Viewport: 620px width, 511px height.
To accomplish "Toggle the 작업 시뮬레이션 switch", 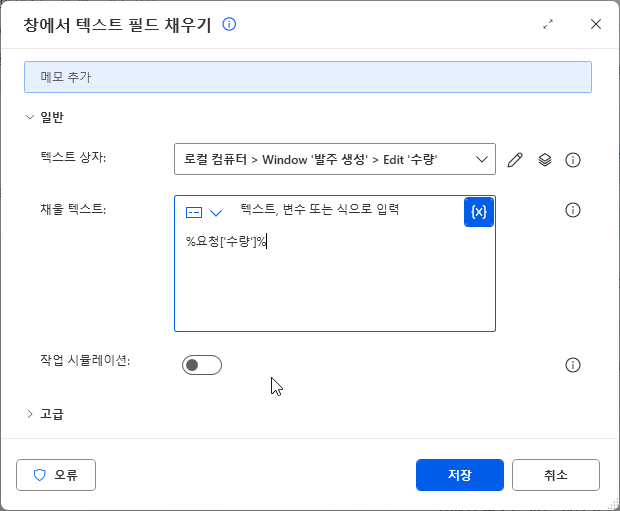I will pos(202,365).
